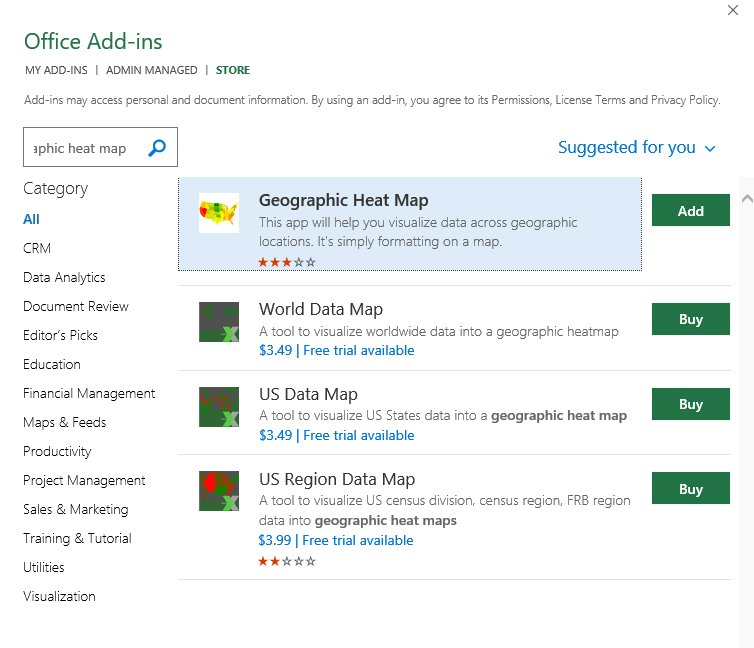Select the Maps & Feeds category
Image resolution: width=754 pixels, height=648 pixels.
(x=64, y=422)
